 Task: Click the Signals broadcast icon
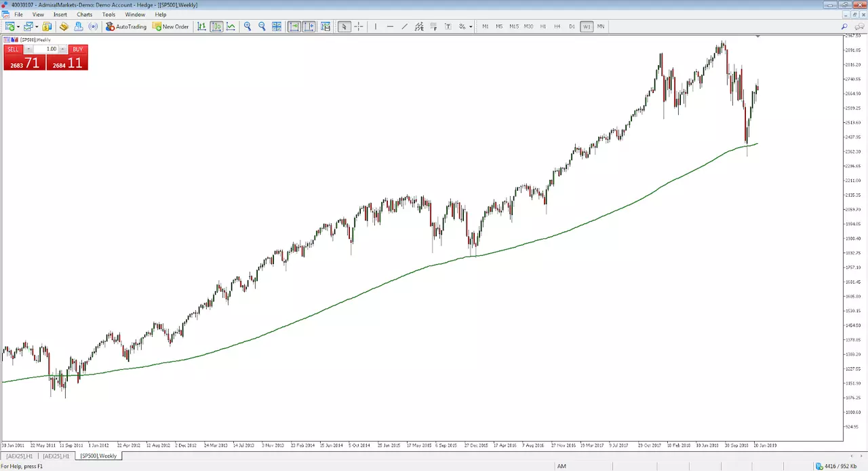[x=94, y=26]
